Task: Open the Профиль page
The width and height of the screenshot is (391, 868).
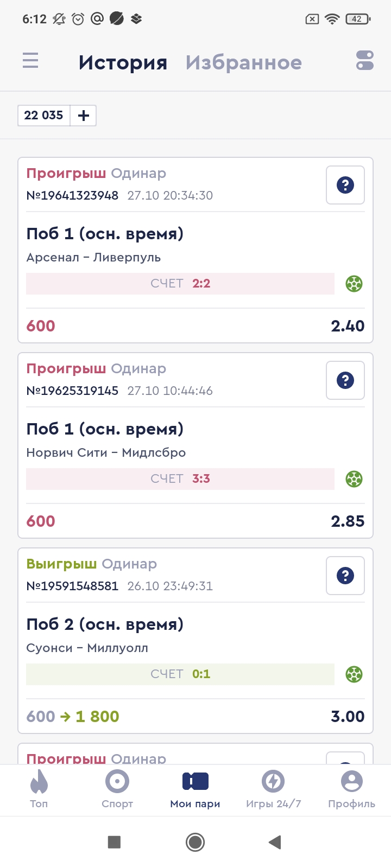Action: [x=351, y=789]
